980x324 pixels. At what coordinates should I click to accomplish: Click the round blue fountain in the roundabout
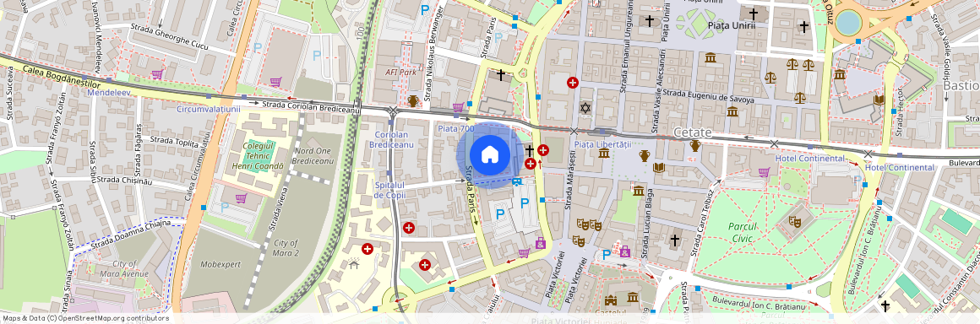pyautogui.click(x=848, y=23)
